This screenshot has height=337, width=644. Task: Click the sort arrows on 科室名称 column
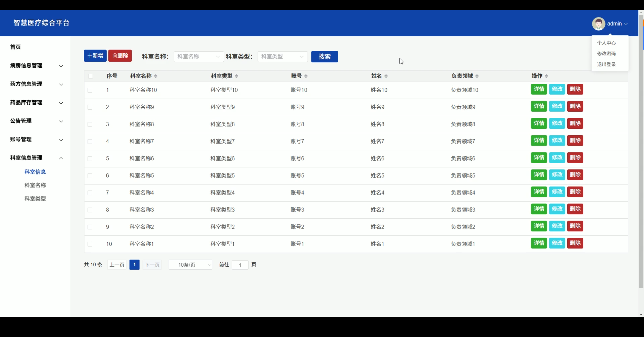point(156,76)
